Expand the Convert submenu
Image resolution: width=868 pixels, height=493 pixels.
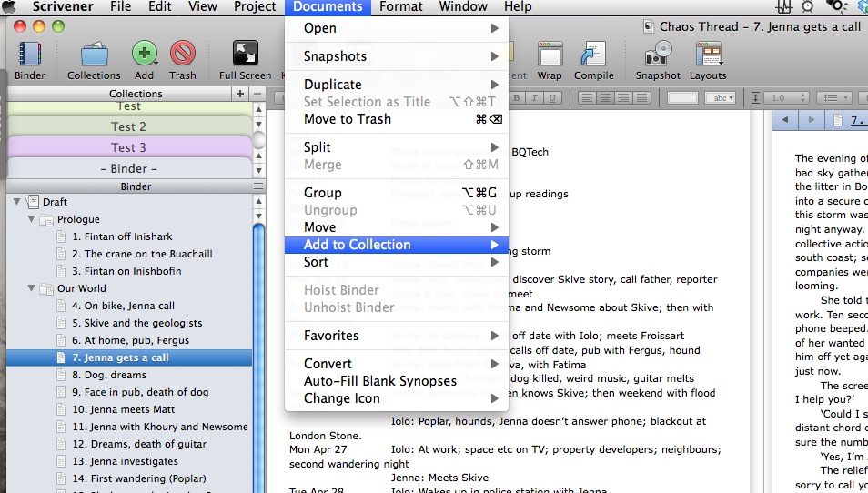point(397,364)
